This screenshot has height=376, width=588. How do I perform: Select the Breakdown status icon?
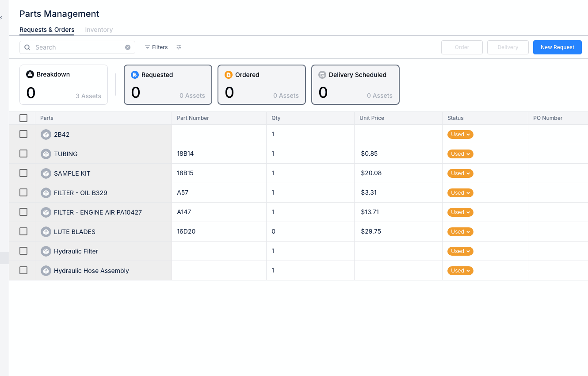[30, 74]
